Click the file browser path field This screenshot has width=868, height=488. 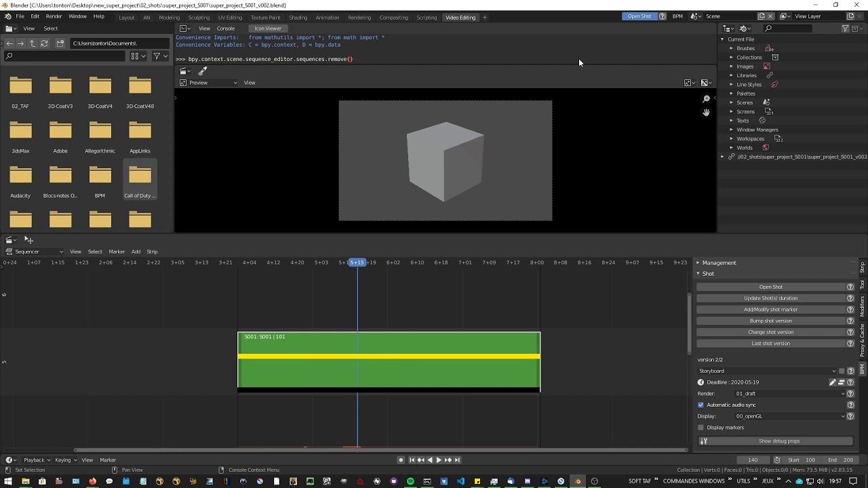pyautogui.click(x=119, y=43)
